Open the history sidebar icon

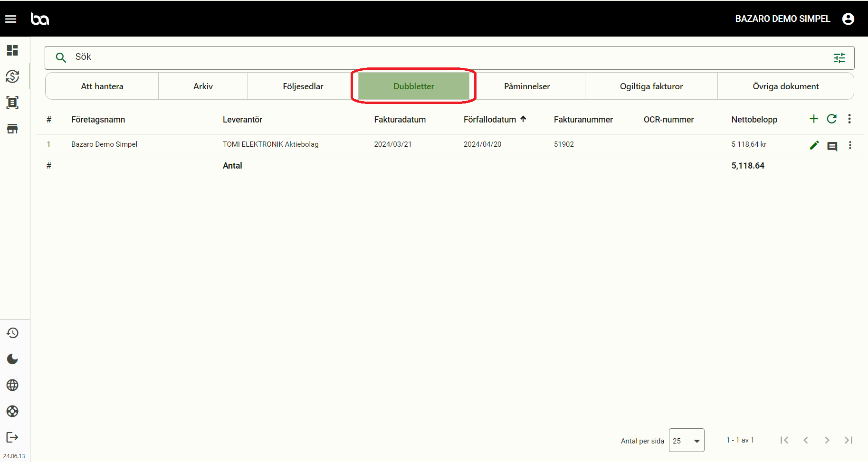click(12, 333)
